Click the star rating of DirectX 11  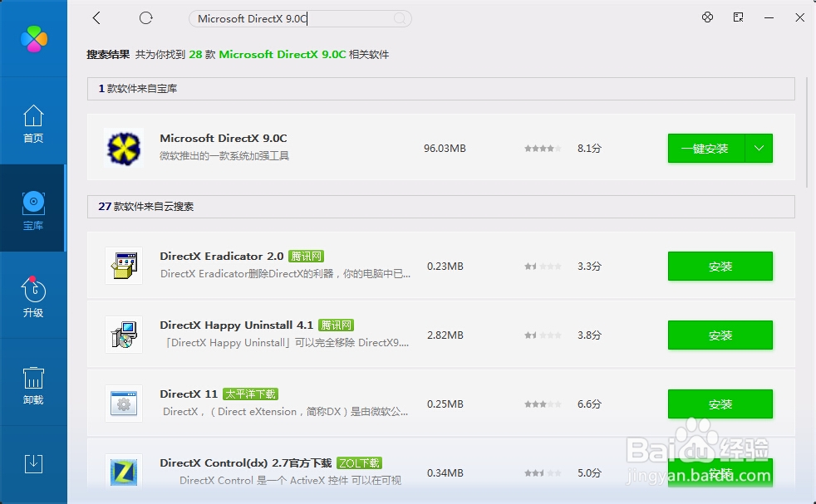pyautogui.click(x=543, y=404)
